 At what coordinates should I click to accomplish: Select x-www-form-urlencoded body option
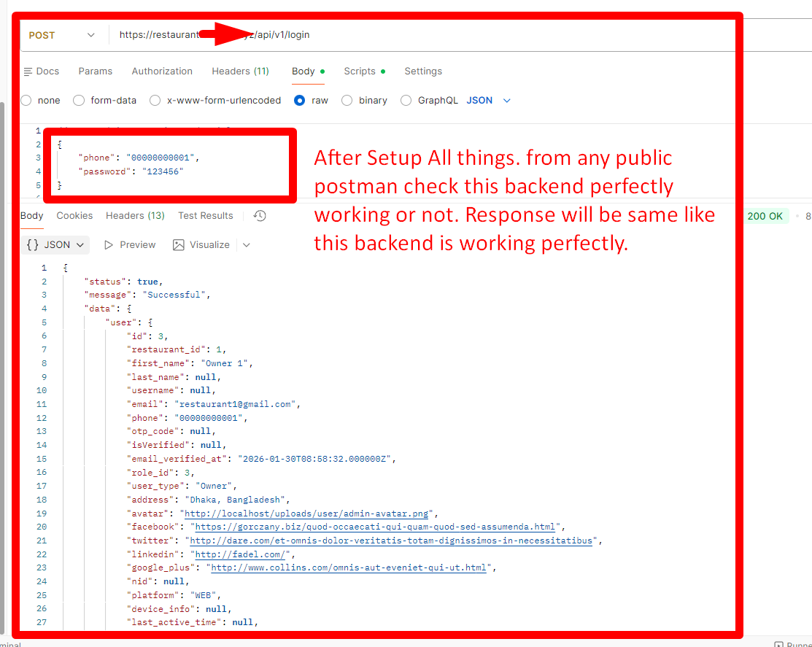[155, 101]
